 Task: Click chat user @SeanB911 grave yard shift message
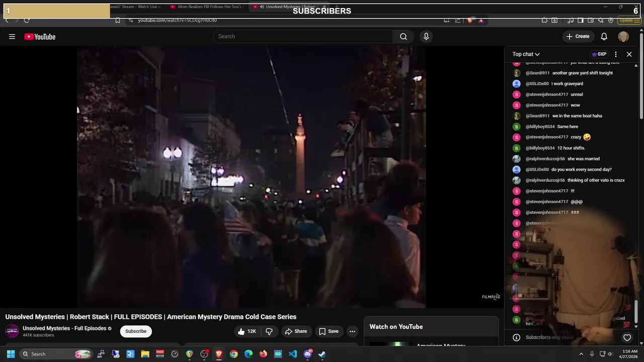(x=569, y=73)
